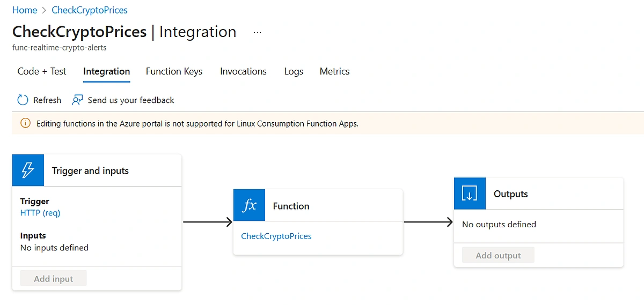Image resolution: width=644 pixels, height=305 pixels.
Task: Click the info icon in warning banner
Action: [25, 123]
